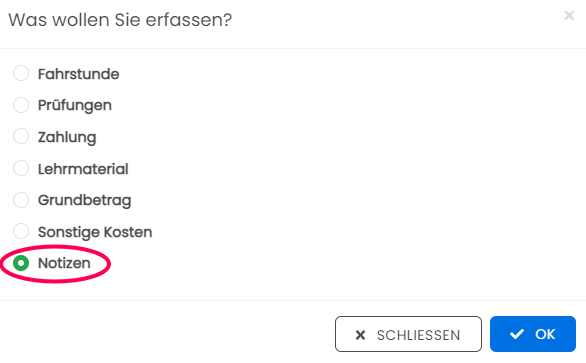Select the Fahrstunde radio button

[21, 73]
